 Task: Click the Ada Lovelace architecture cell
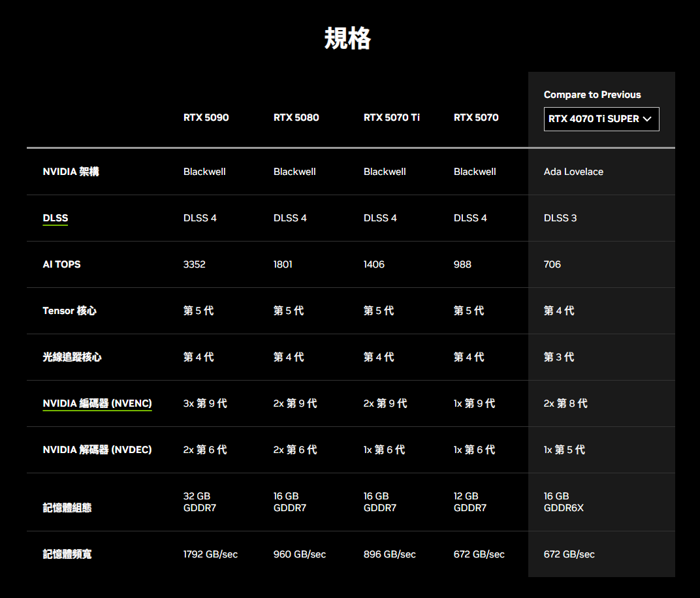573,171
